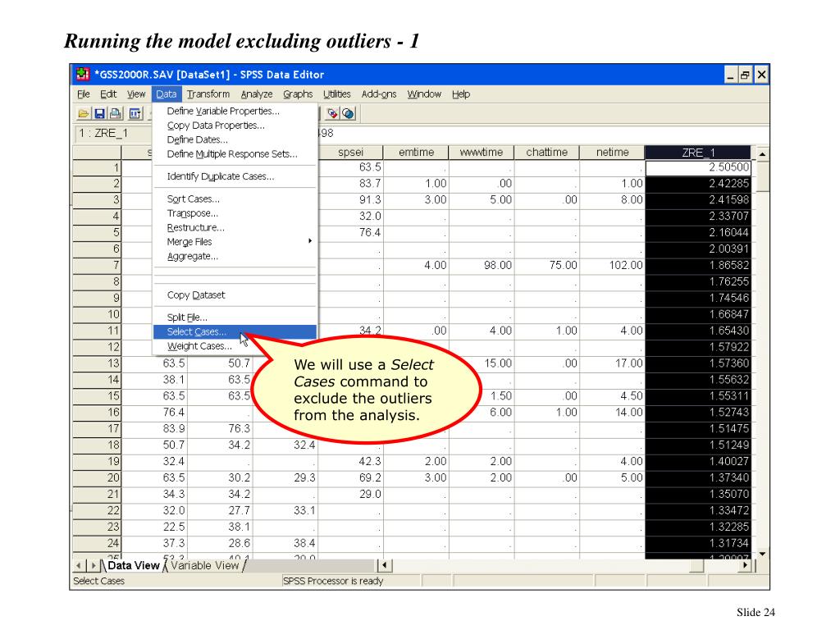840x630 pixels.
Task: Choose Define Variable Properties from Data menu
Action: pyautogui.click(x=235, y=111)
